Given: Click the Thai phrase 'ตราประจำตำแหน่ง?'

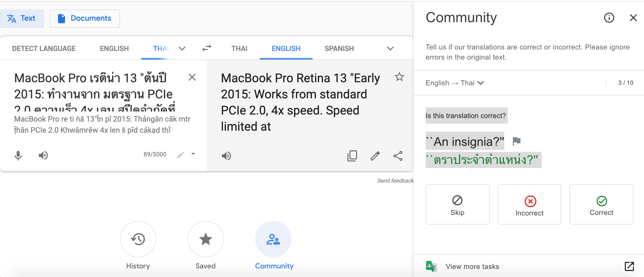Looking at the screenshot, I should click(484, 160).
